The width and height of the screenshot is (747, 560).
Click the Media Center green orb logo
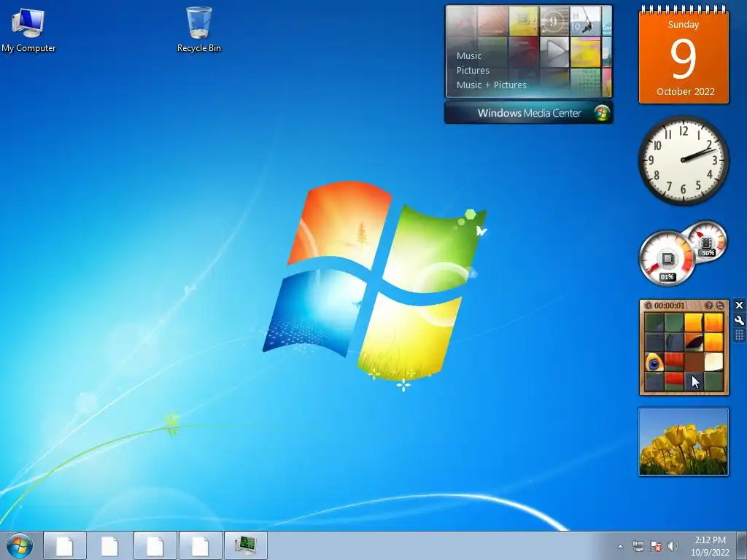pos(602,113)
